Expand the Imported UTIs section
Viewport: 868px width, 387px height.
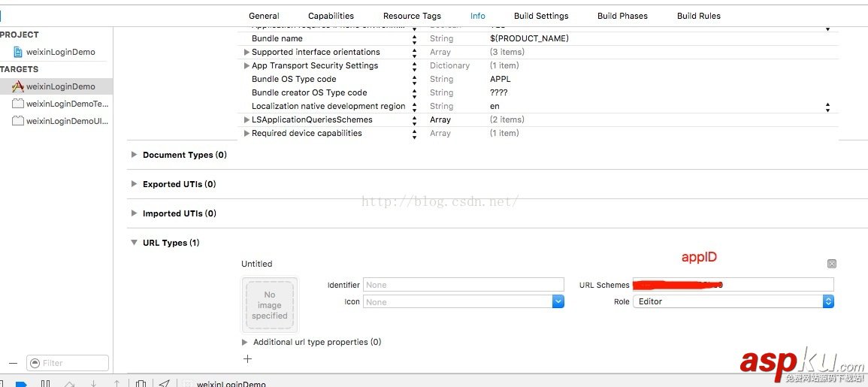[x=134, y=213]
